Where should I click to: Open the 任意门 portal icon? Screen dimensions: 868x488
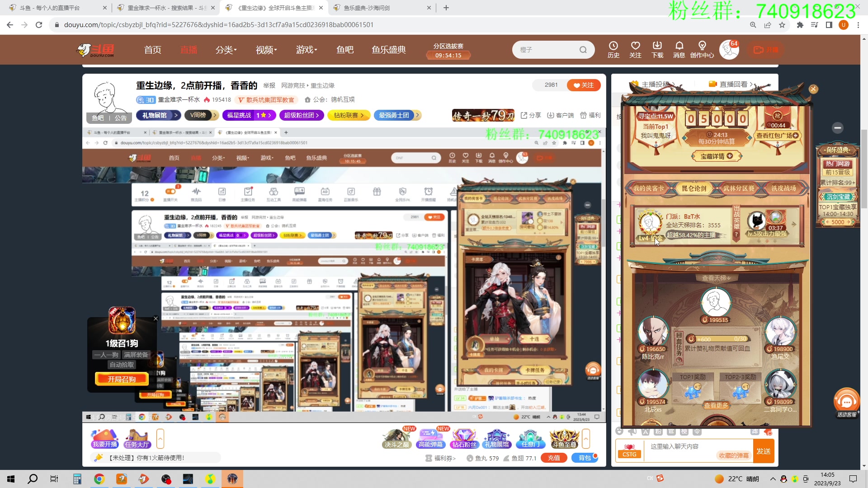tap(530, 439)
